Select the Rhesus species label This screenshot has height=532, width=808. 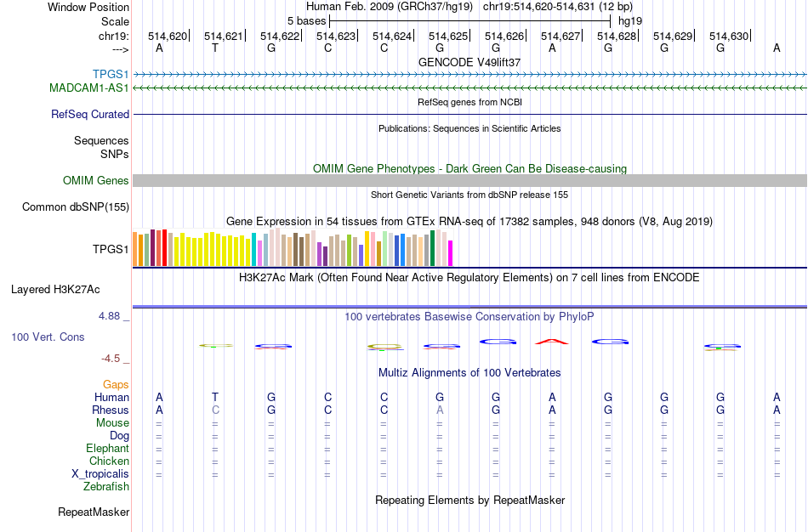[x=111, y=410]
